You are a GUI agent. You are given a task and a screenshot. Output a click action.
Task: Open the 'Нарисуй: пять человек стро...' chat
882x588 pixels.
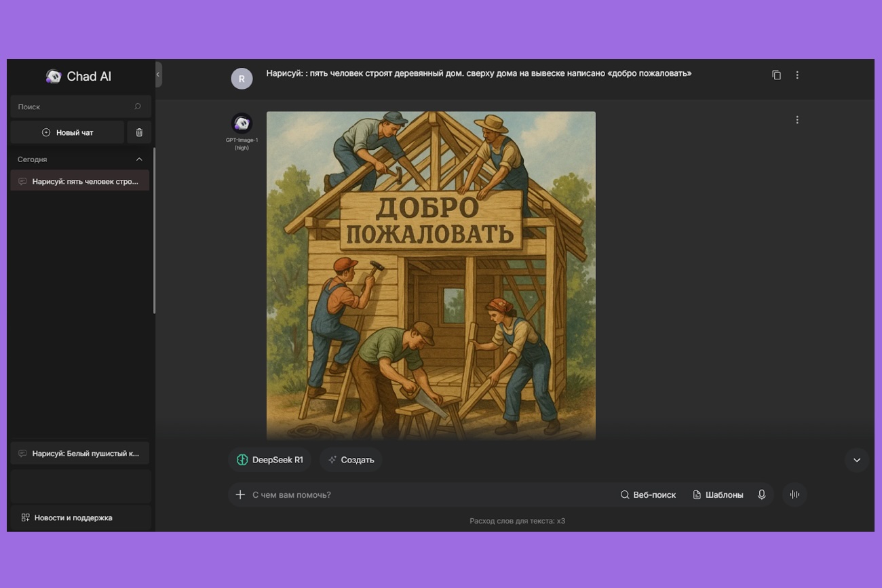(x=80, y=182)
